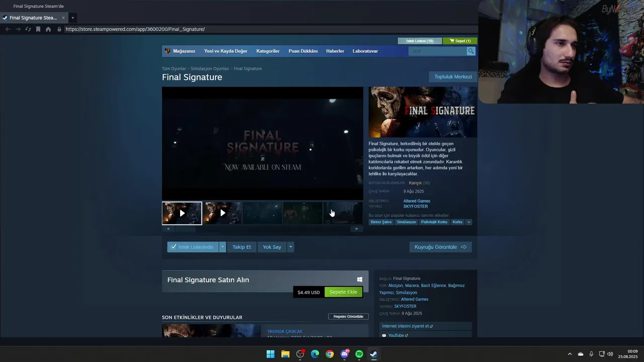Screen dimensions: 644x362
Task: Open the Aksiyon genre link
Action: tap(395, 286)
